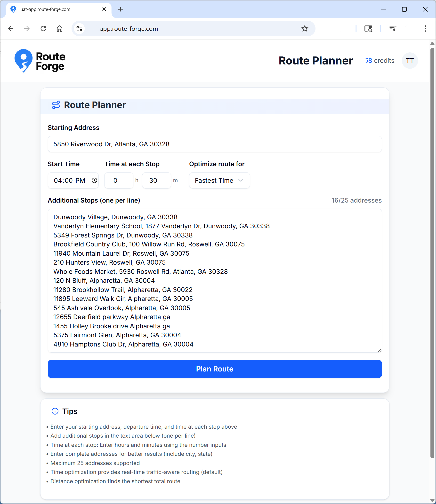Click line '120 N Bluff, Alpharetta, GA 30004'
This screenshot has height=504, width=436.
tap(104, 280)
